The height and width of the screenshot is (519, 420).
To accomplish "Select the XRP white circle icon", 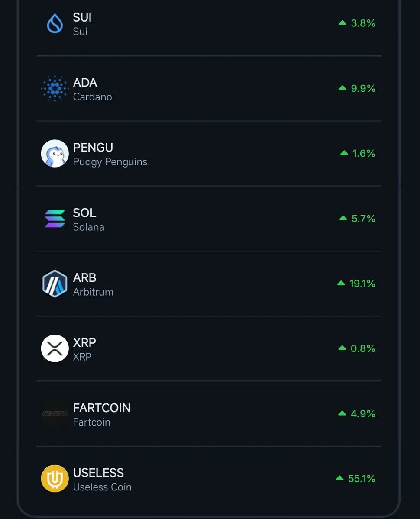I will 55,348.
